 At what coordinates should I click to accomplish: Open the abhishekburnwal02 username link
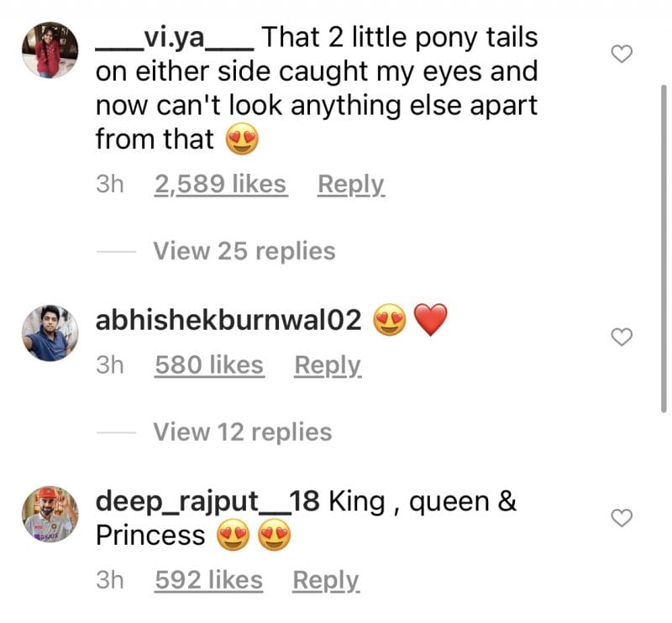pos(228,320)
